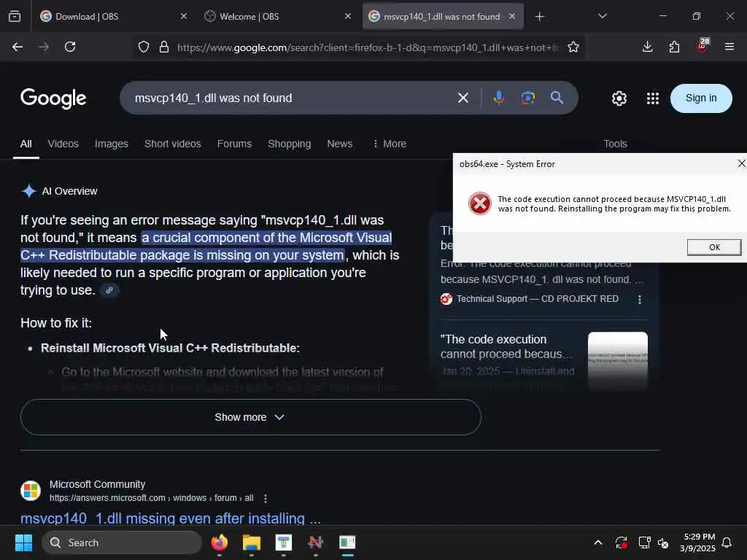Open the Google apps grid
This screenshot has height=560, width=747.
tap(653, 98)
